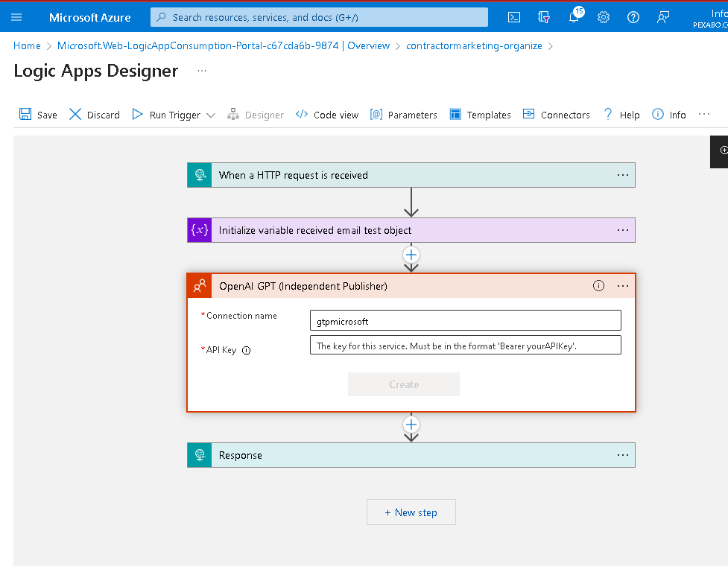Switch to Code view
Image resolution: width=728 pixels, height=566 pixels.
pyautogui.click(x=327, y=115)
